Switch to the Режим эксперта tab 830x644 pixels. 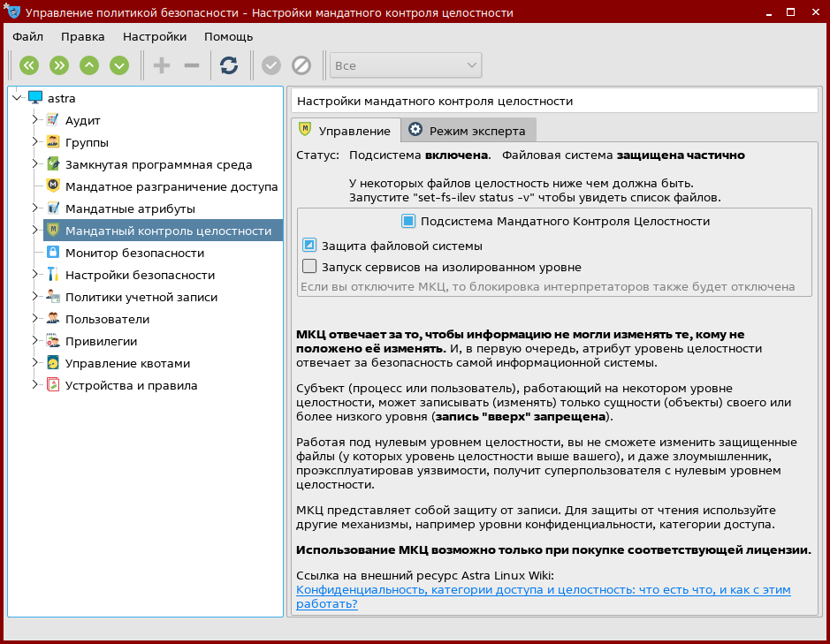[x=468, y=130]
